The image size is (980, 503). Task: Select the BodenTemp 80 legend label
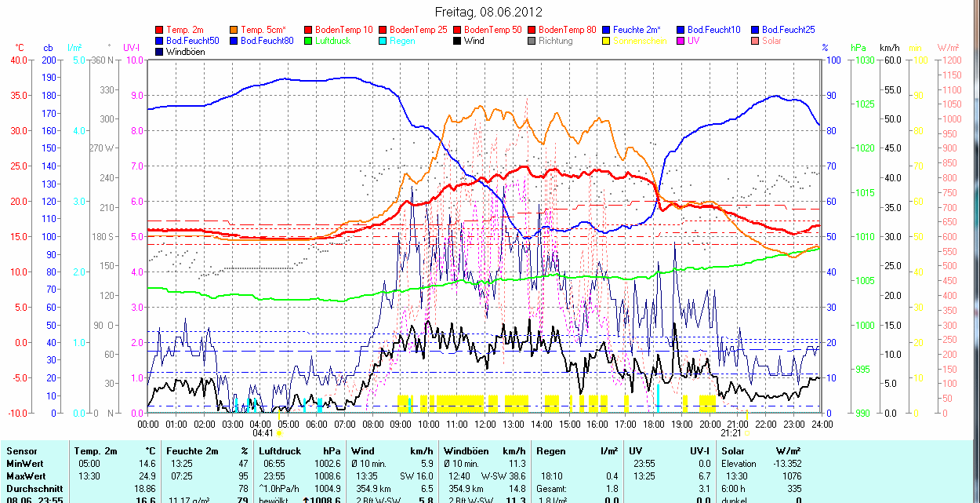568,30
